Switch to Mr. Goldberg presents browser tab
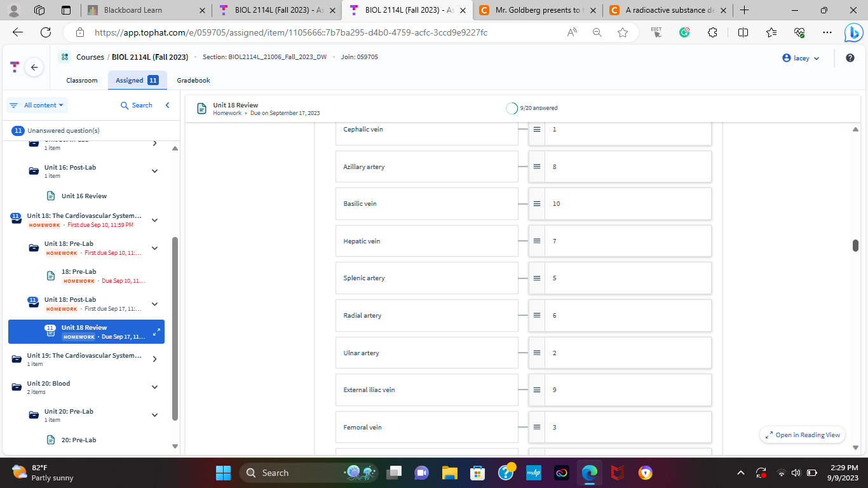This screenshot has width=868, height=488. tap(538, 10)
